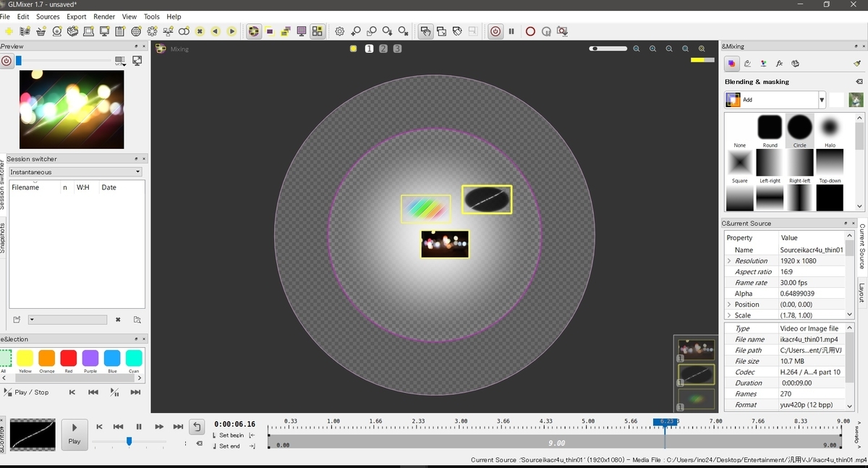The image size is (868, 468).
Task: Open session folder dropdown below file list
Action: [67, 320]
